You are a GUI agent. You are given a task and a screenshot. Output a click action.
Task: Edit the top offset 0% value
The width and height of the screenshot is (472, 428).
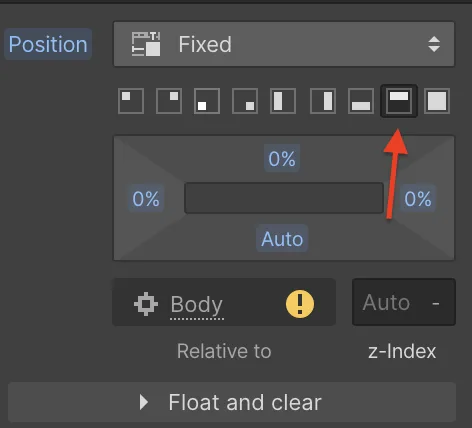[x=282, y=158]
